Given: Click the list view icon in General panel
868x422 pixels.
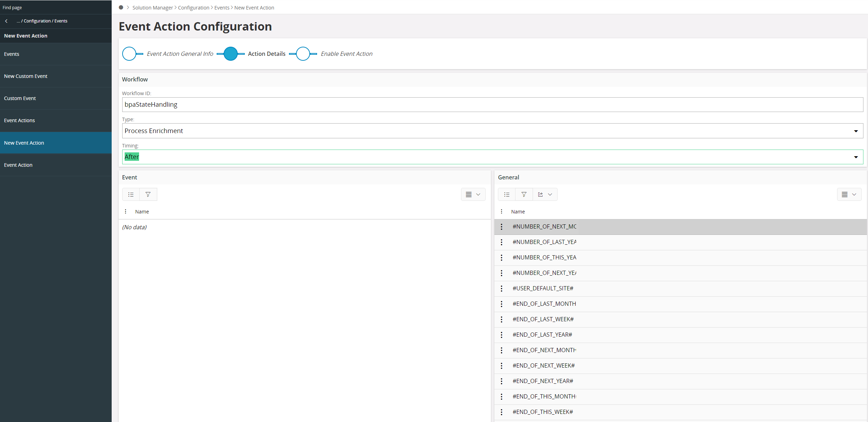Looking at the screenshot, I should [507, 194].
